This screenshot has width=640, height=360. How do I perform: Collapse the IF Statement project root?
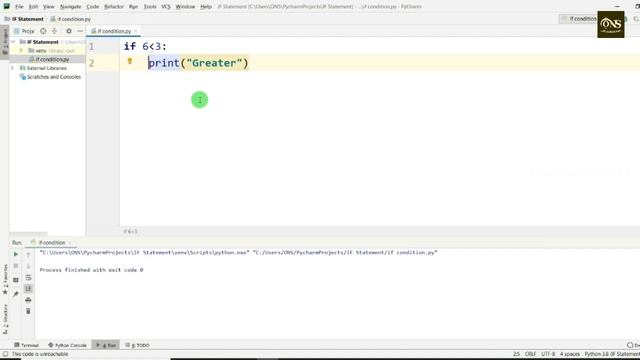13,42
